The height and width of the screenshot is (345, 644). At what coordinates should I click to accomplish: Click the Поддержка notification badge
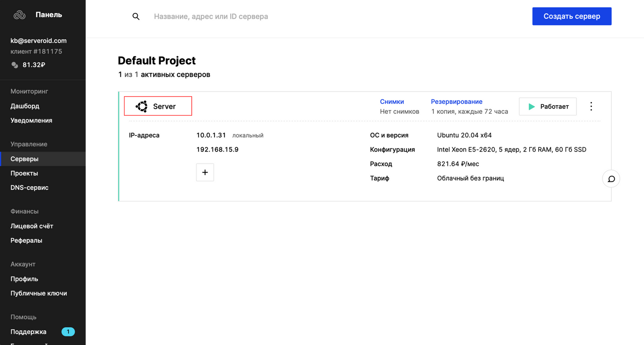click(68, 332)
